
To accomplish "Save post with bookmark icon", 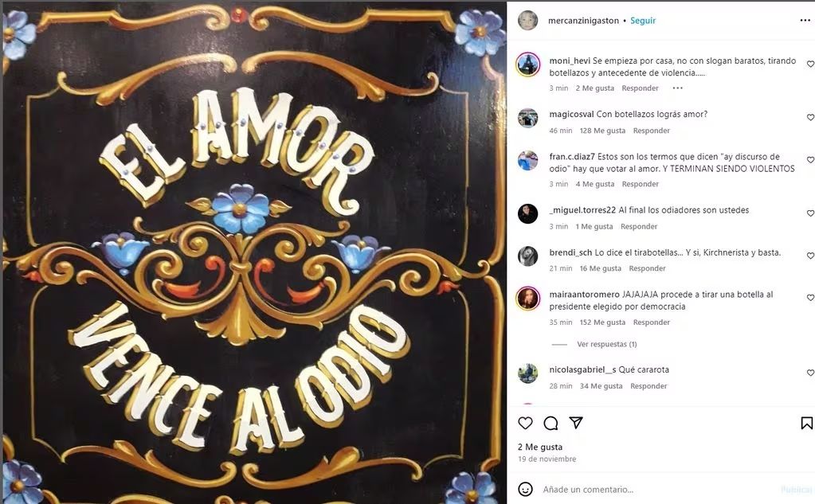I will tap(806, 423).
